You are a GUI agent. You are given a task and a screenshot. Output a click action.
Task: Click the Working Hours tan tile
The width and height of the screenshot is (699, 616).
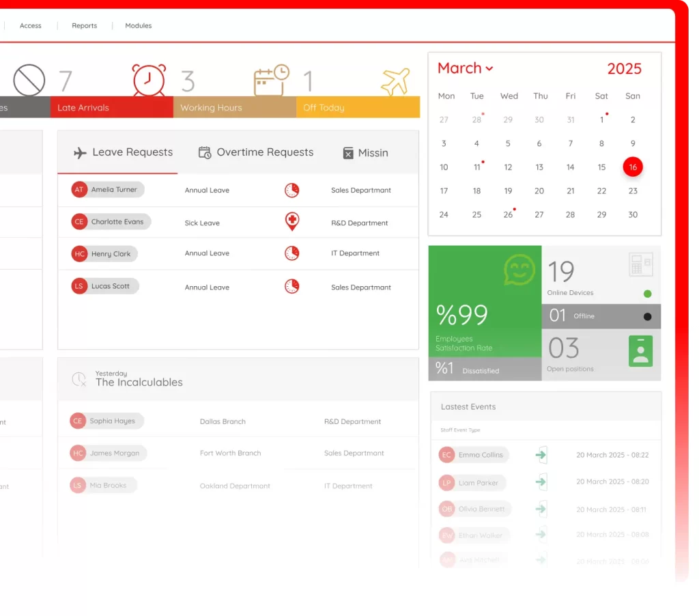pyautogui.click(x=235, y=107)
